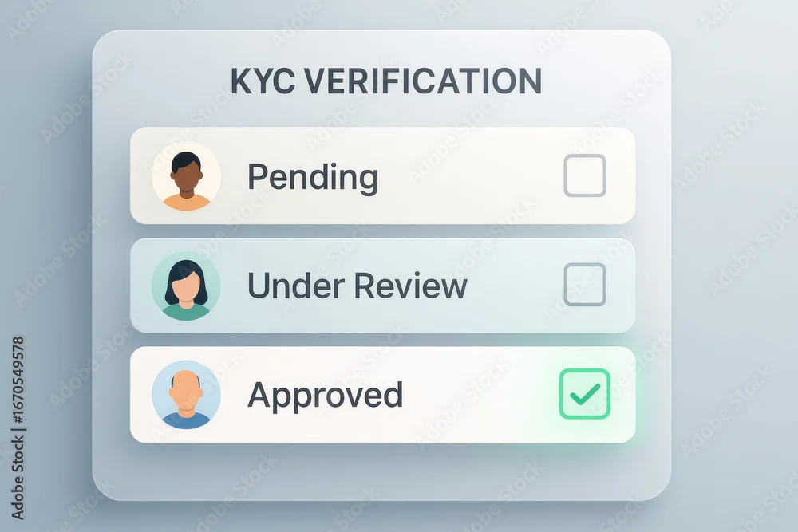Click the blue shirt on the Approved avatar
This screenshot has height=532, width=798.
click(186, 420)
